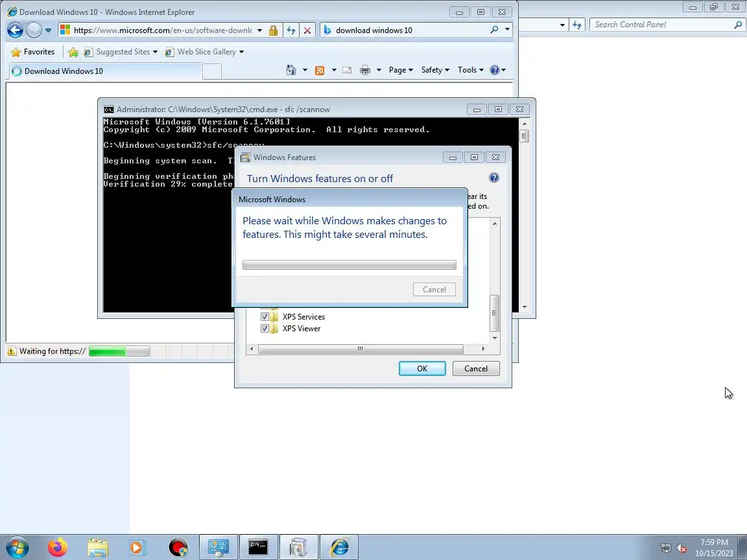Click the Read Mail icon
This screenshot has height=560, width=747.
(x=348, y=70)
